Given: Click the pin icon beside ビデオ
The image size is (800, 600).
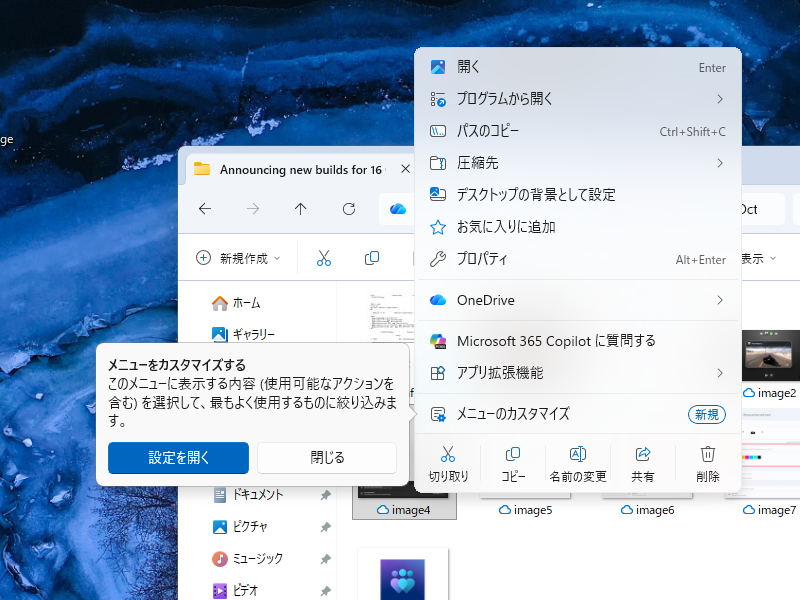Looking at the screenshot, I should tap(326, 591).
